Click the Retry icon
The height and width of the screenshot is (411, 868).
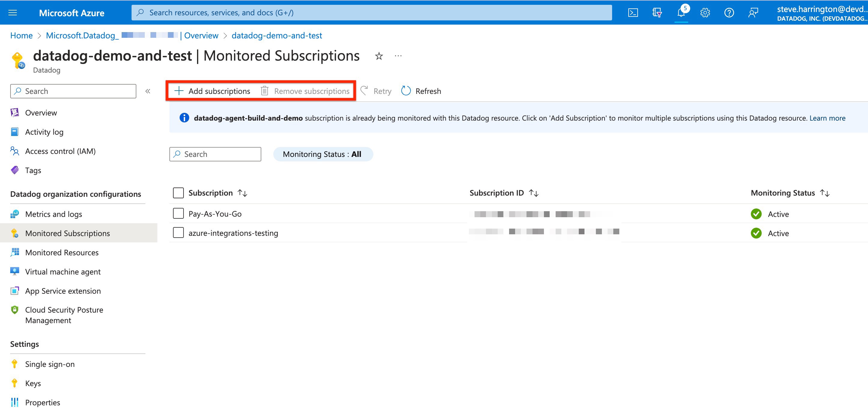[364, 91]
